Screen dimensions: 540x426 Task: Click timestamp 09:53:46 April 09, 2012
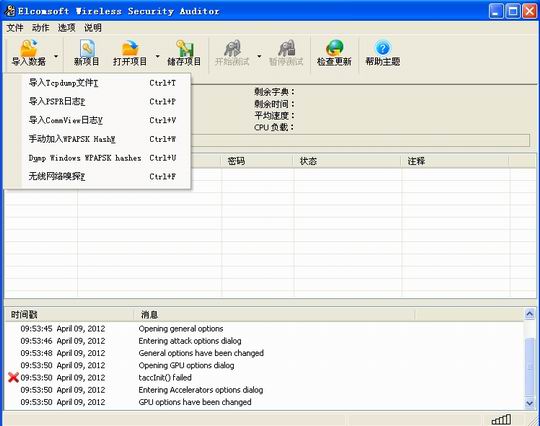(x=63, y=341)
